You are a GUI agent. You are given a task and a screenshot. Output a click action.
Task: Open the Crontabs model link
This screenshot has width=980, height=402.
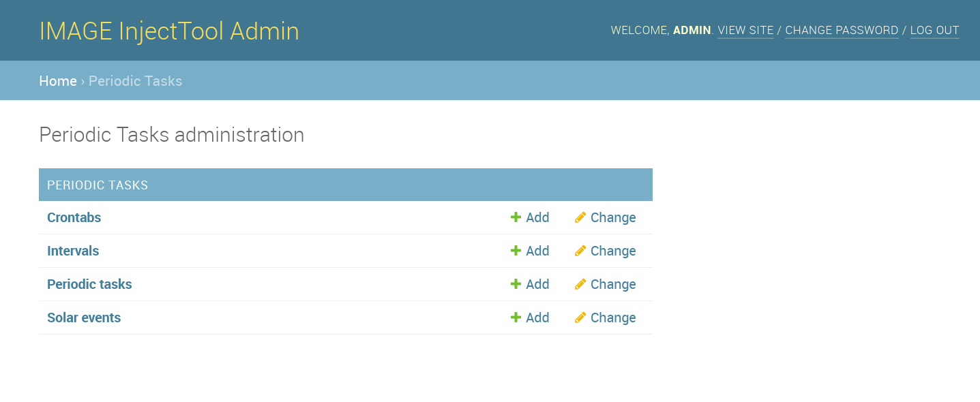(74, 218)
